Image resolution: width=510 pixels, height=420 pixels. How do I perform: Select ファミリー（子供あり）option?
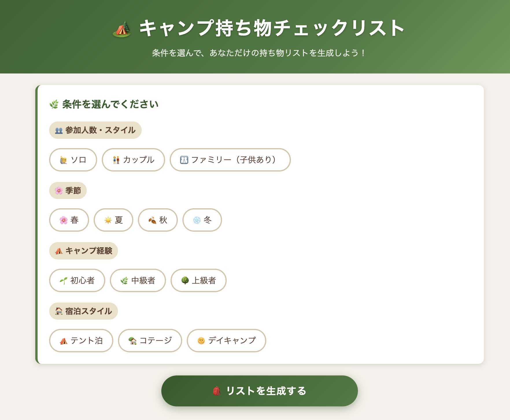(230, 160)
